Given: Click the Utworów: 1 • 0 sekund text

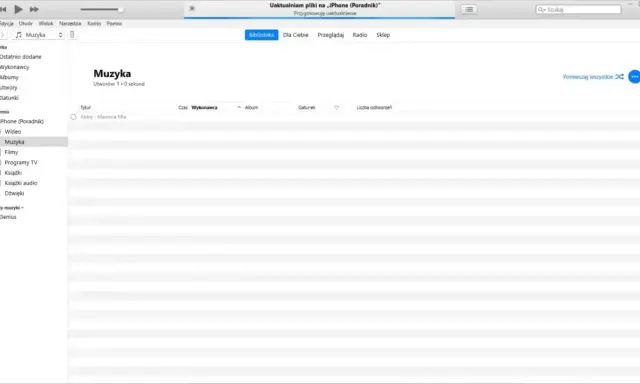Looking at the screenshot, I should (119, 84).
